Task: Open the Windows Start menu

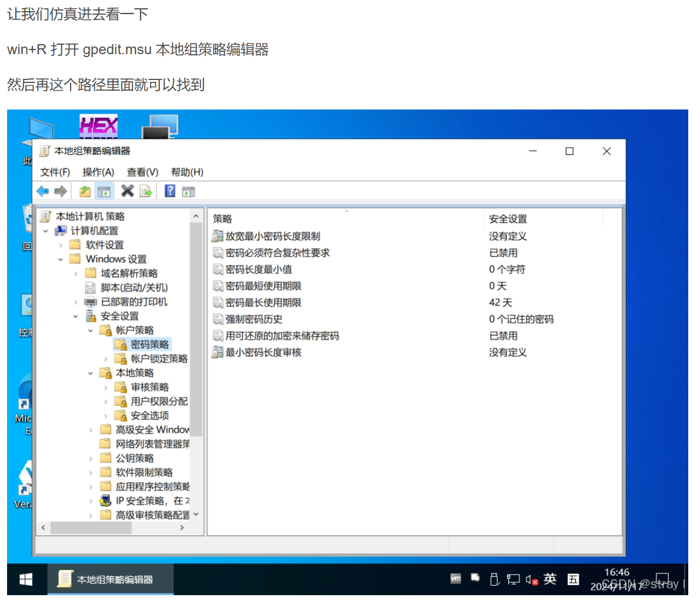Action: pyautogui.click(x=26, y=580)
